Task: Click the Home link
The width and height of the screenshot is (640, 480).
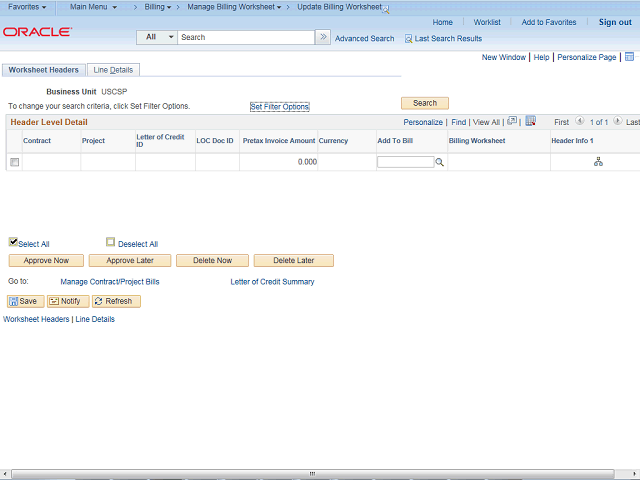Action: pyautogui.click(x=442, y=22)
